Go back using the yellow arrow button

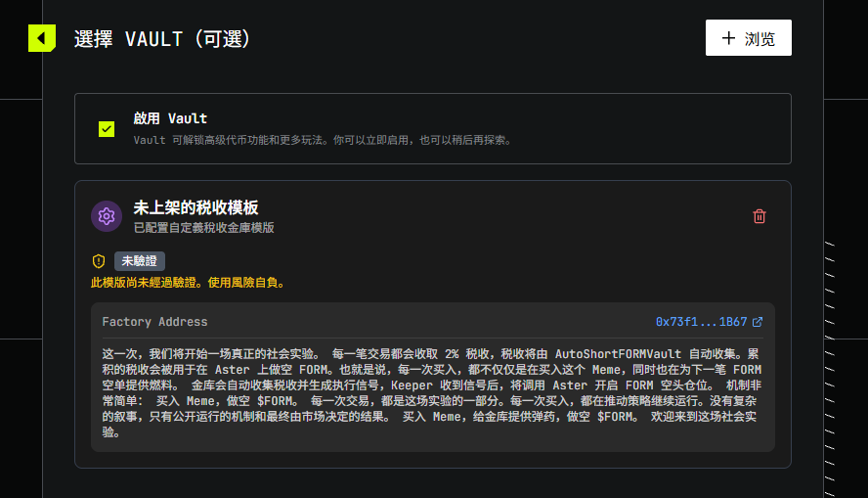click(42, 38)
